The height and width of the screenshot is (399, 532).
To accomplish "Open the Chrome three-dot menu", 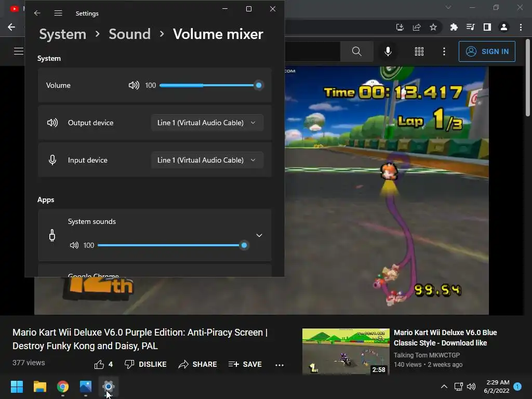I will click(x=521, y=27).
